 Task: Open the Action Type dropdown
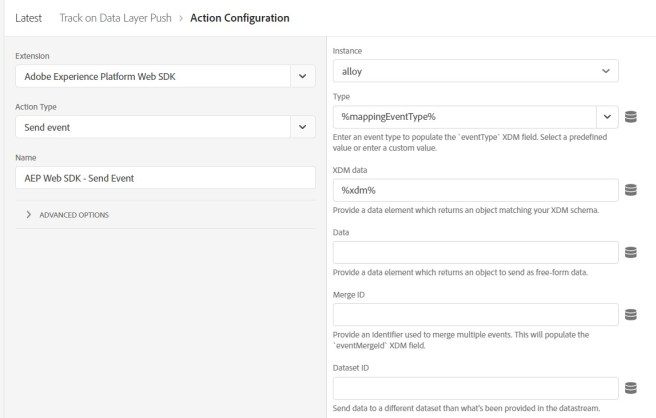click(x=302, y=127)
